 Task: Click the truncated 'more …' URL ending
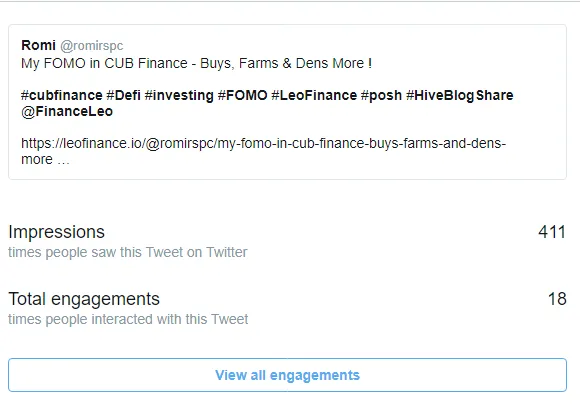tap(45, 159)
